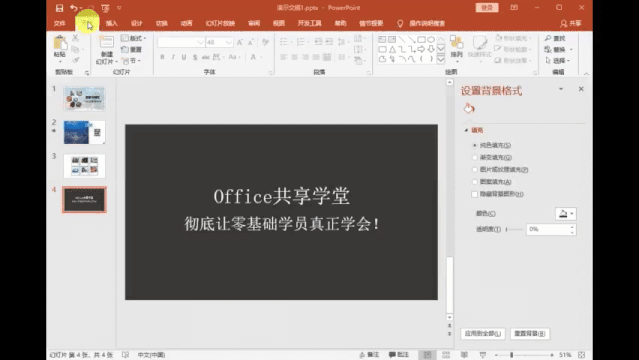Insert the rectangle shape from the shapes gallery
This screenshot has height=360, width=639.
pyautogui.click(x=421, y=40)
